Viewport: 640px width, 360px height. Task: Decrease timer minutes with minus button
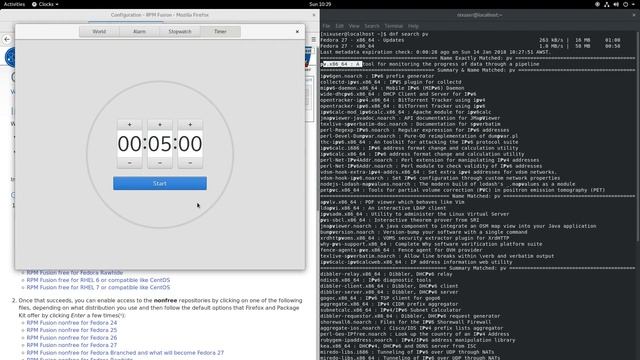click(x=160, y=163)
